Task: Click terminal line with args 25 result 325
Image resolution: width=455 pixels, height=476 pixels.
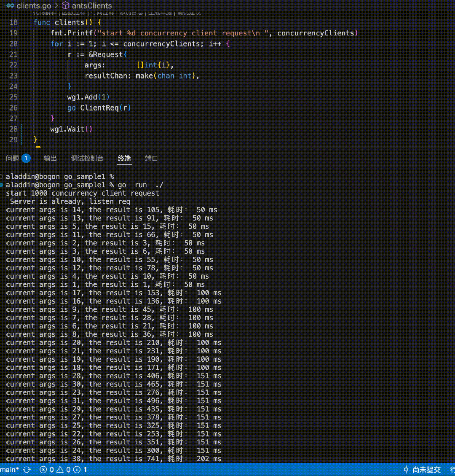Action: point(113,425)
